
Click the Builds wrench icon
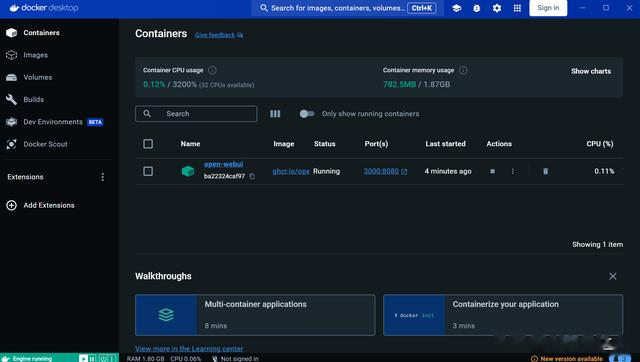(11, 100)
